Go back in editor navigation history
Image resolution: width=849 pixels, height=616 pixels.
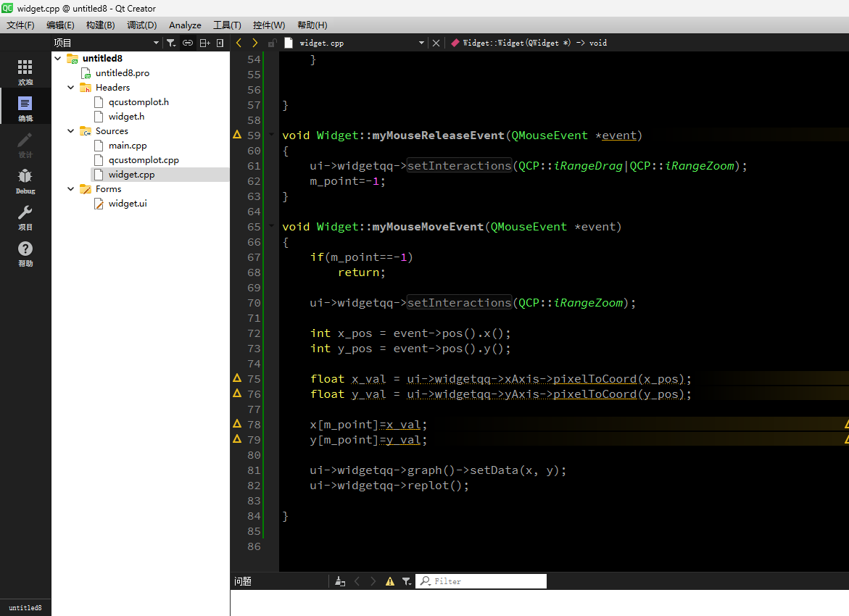[239, 43]
